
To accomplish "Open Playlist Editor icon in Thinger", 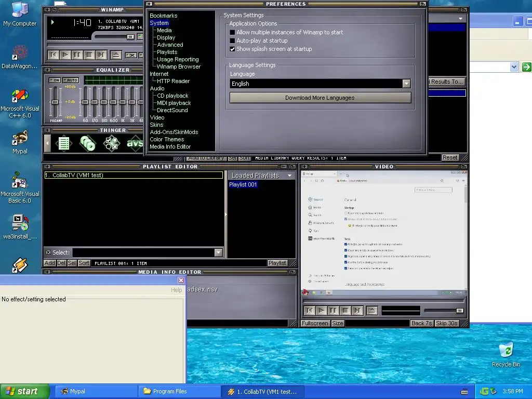I will 64,143.
